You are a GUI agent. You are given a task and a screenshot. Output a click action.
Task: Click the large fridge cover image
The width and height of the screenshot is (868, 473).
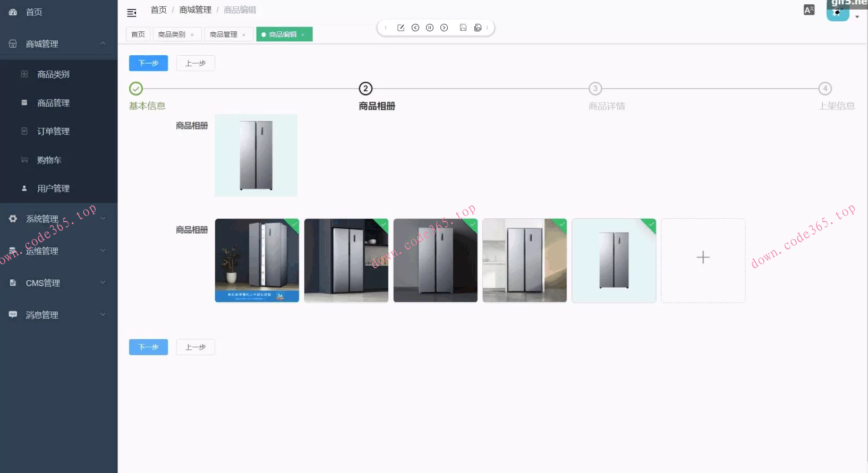coord(256,156)
